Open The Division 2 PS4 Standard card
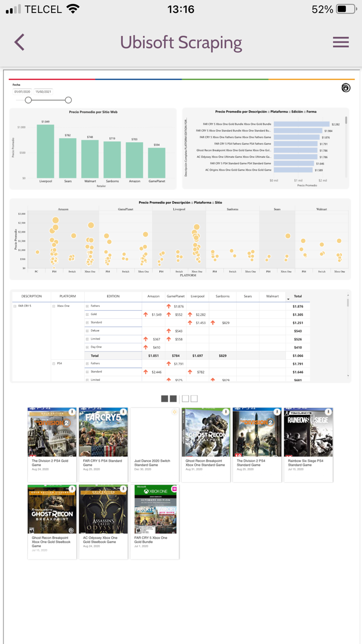This screenshot has height=644, width=362. coord(257,445)
